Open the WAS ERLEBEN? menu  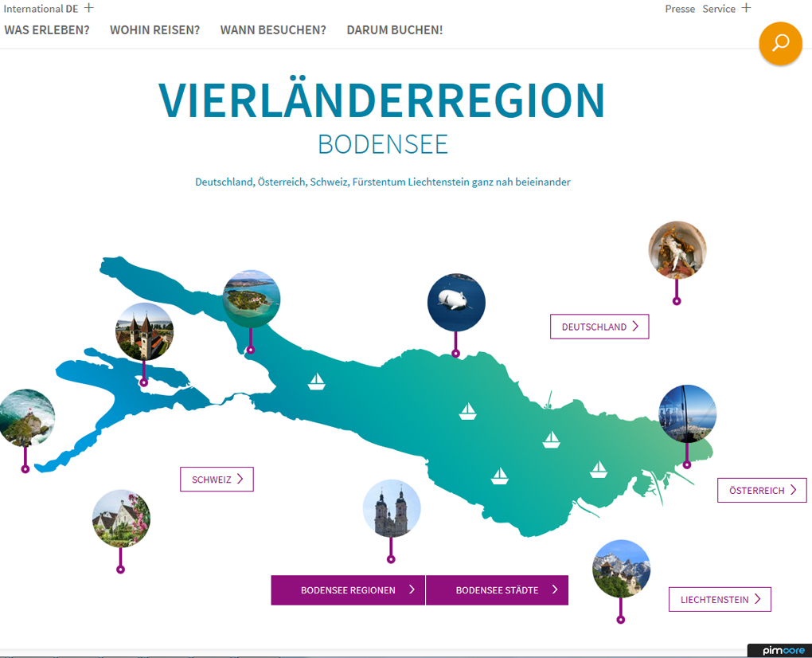pos(47,30)
